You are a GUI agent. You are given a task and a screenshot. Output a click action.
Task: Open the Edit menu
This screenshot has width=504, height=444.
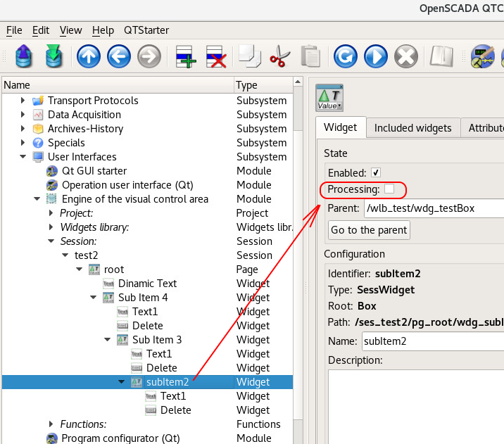41,30
